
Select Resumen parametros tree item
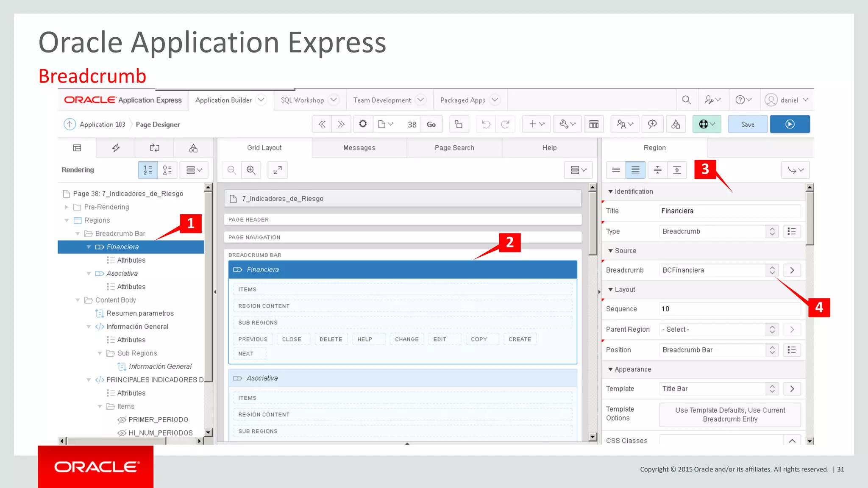tap(140, 313)
